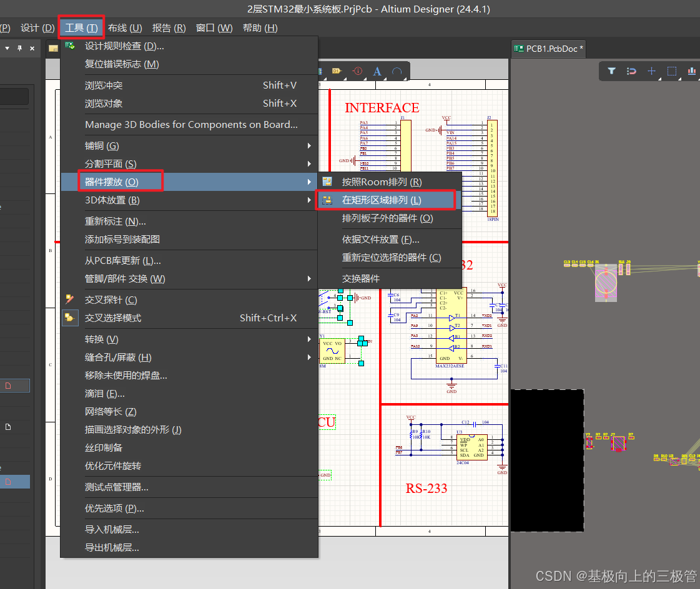Image resolution: width=700 pixels, height=589 pixels.
Task: Open the 报告 (R) menu
Action: point(169,27)
